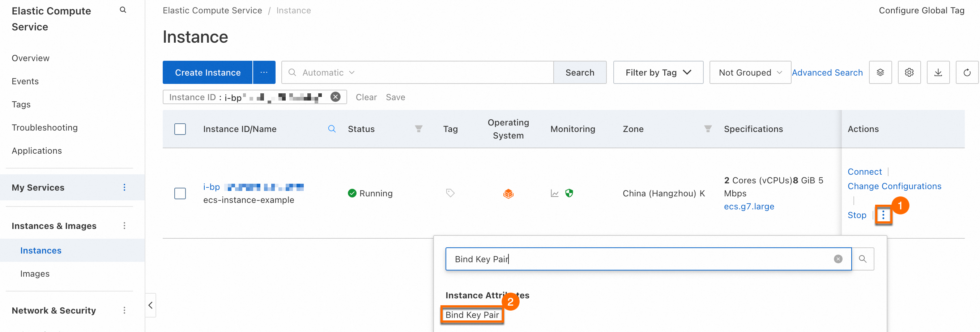Search by Instance ID/Name column magnifier
This screenshot has width=980, height=332.
click(332, 129)
